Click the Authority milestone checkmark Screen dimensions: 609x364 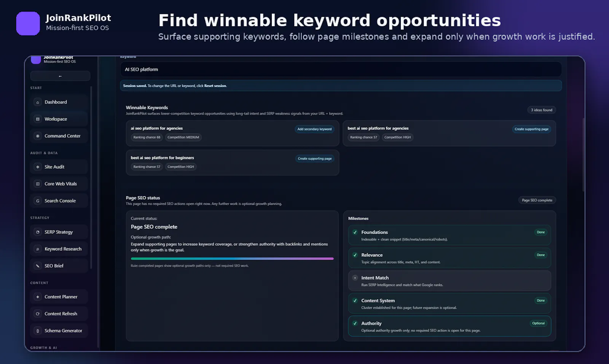pyautogui.click(x=355, y=324)
